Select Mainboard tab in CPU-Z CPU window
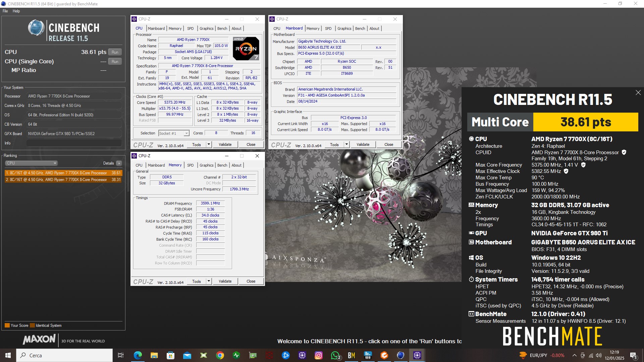644x362 pixels. (x=156, y=28)
